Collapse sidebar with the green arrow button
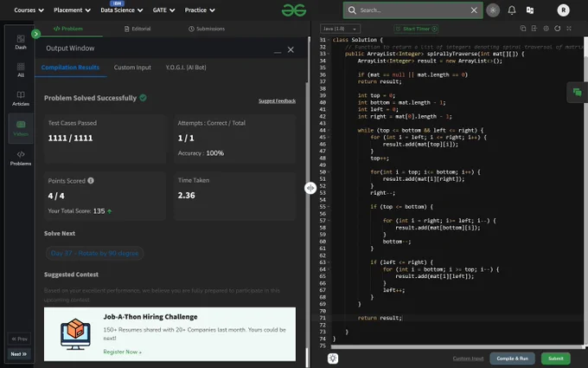 (35, 34)
